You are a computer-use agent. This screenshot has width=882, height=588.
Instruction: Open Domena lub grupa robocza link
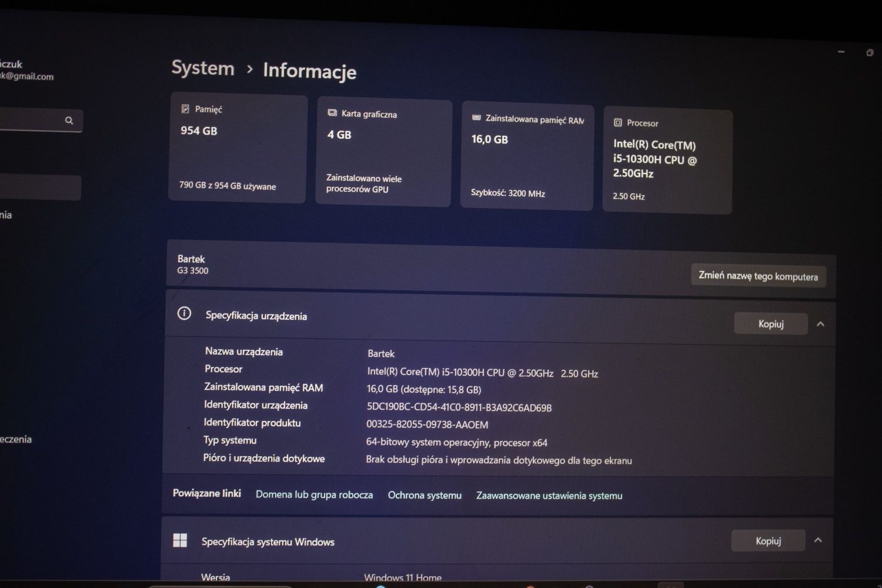click(x=314, y=495)
